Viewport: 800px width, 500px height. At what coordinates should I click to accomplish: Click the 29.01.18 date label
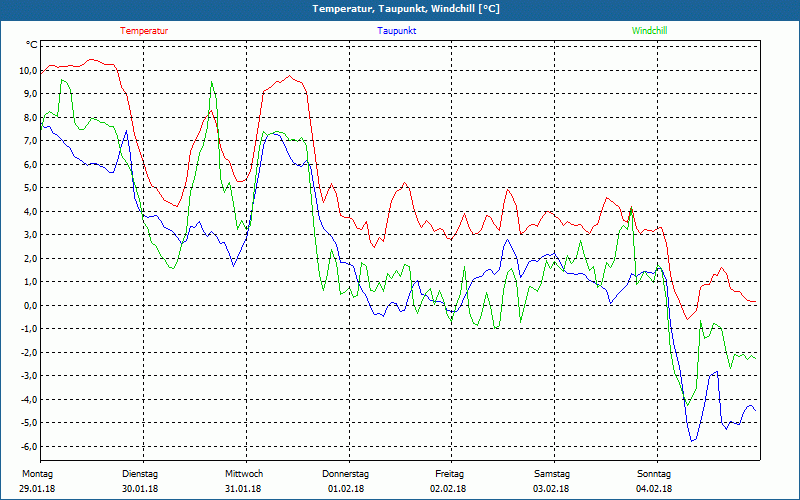(37, 489)
